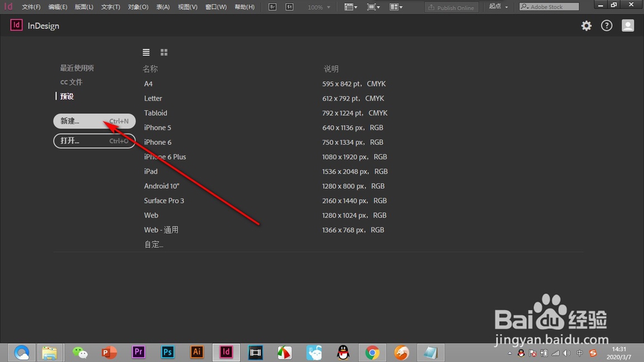
Task: Open the 视图(V) menu
Action: click(187, 7)
